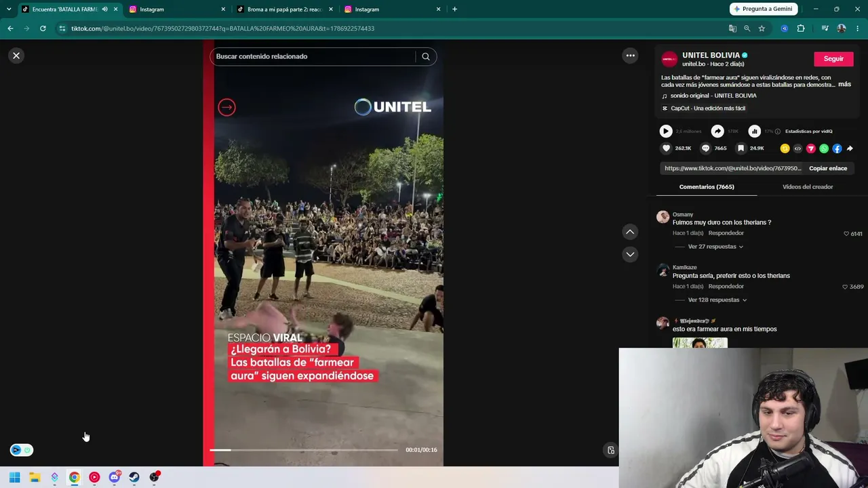Screen dimensions: 868x488
Task: Switch to the last Instagram browser tab
Action: pyautogui.click(x=393, y=9)
